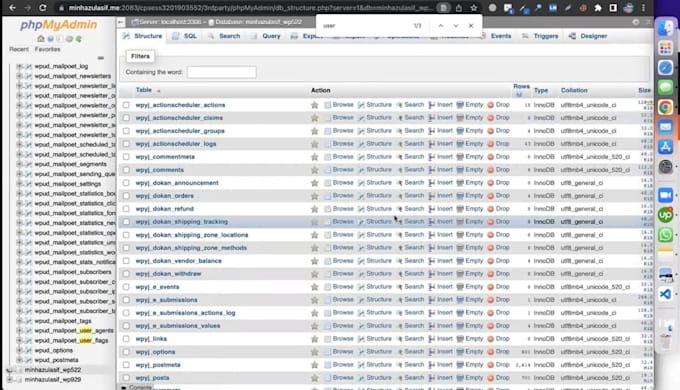Go to next find match

(x=456, y=26)
